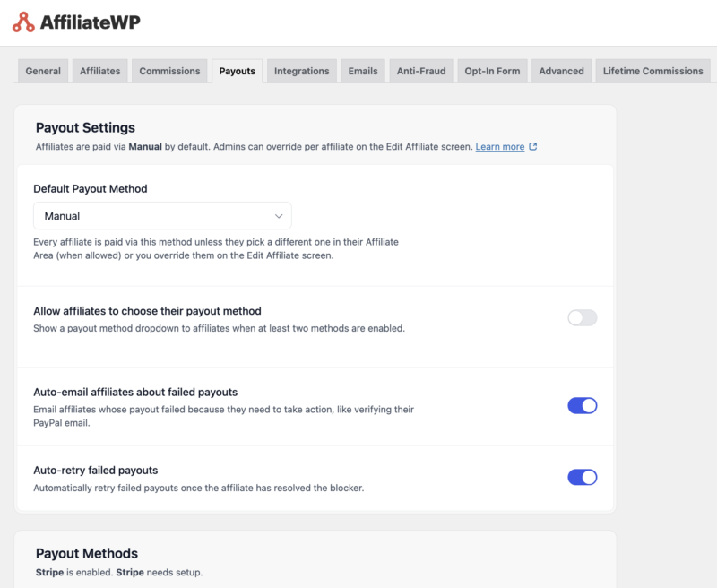This screenshot has width=717, height=588.
Task: Select the Payouts tab
Action: 237,71
